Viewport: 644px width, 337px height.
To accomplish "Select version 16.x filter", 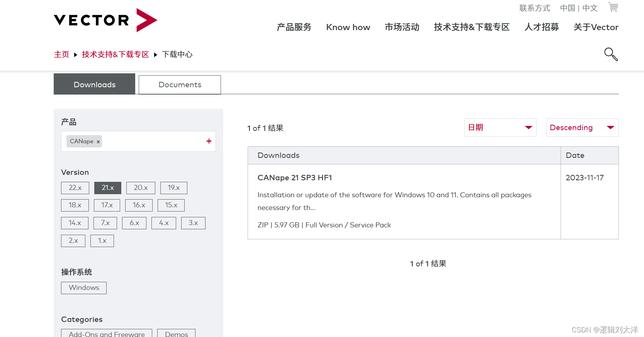I will pyautogui.click(x=139, y=205).
